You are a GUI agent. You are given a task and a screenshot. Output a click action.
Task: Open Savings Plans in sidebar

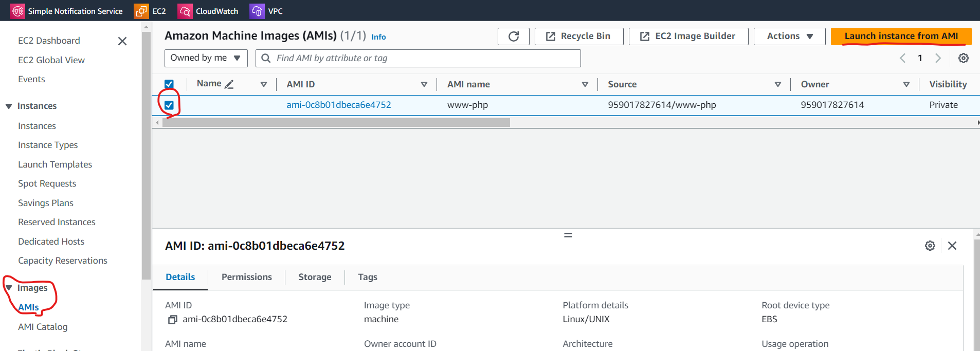[46, 203]
